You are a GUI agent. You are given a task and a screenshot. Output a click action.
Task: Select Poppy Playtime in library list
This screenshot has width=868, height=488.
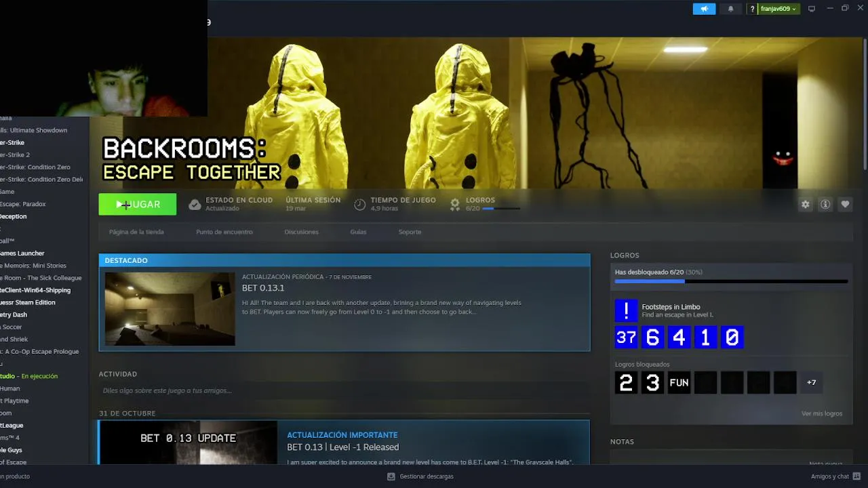(14, 401)
